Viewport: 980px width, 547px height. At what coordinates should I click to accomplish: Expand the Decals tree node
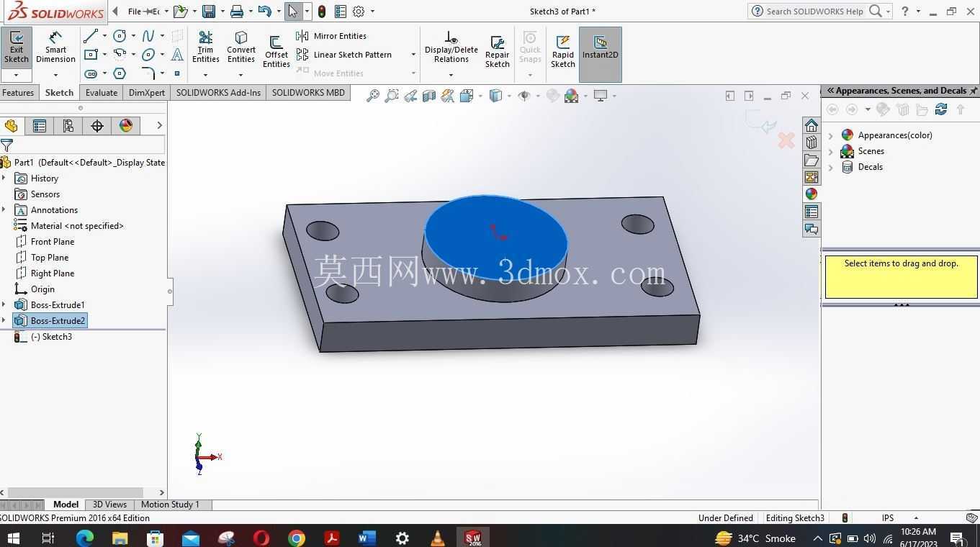pos(831,167)
